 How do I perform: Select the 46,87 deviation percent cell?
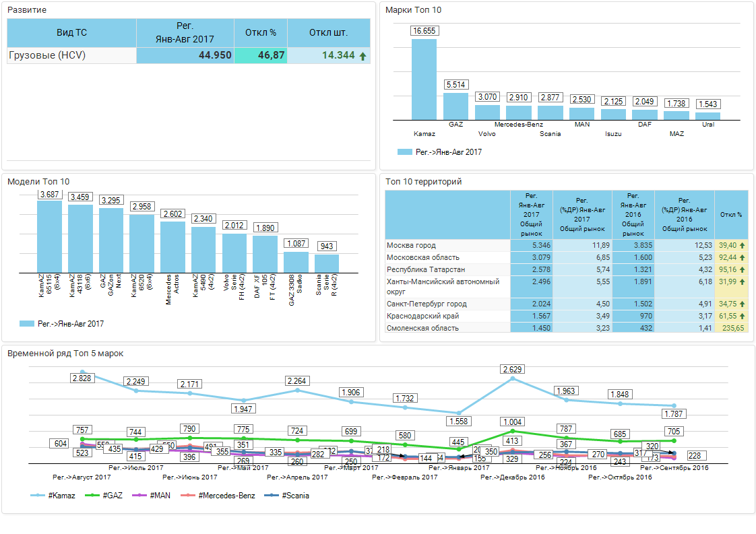pyautogui.click(x=261, y=55)
